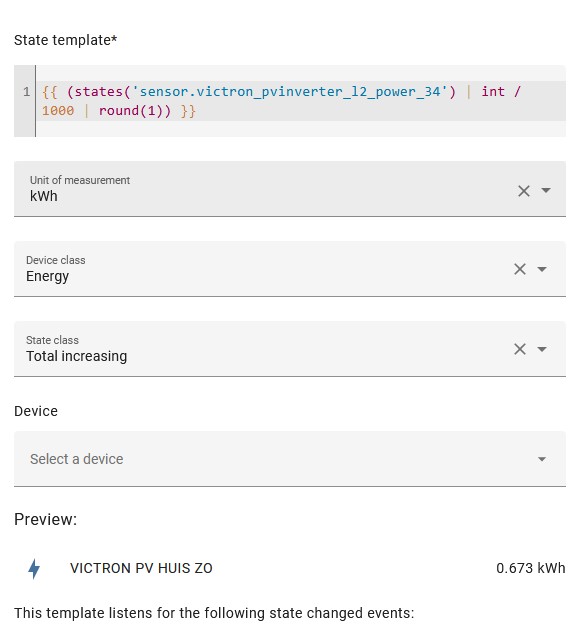Click the Total increasing value in State class
This screenshot has width=572, height=632.
coord(77,356)
